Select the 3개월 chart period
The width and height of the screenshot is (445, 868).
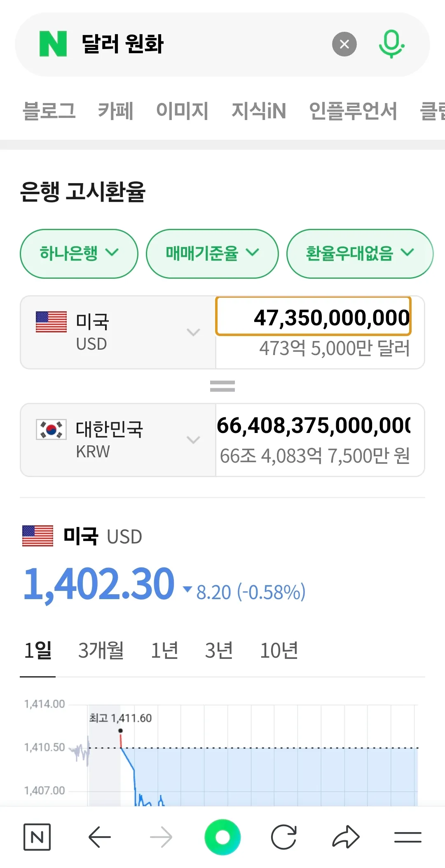pyautogui.click(x=101, y=651)
